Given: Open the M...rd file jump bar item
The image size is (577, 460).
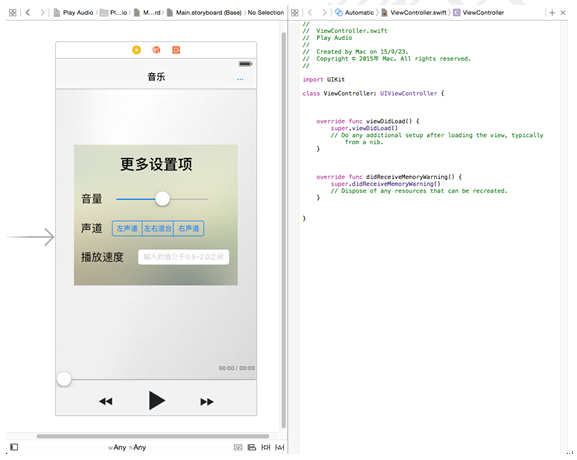Looking at the screenshot, I should [x=147, y=13].
